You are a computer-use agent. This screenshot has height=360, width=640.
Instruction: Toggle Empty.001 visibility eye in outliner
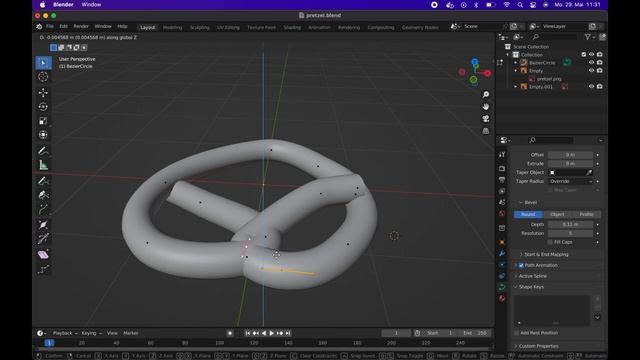[x=591, y=87]
